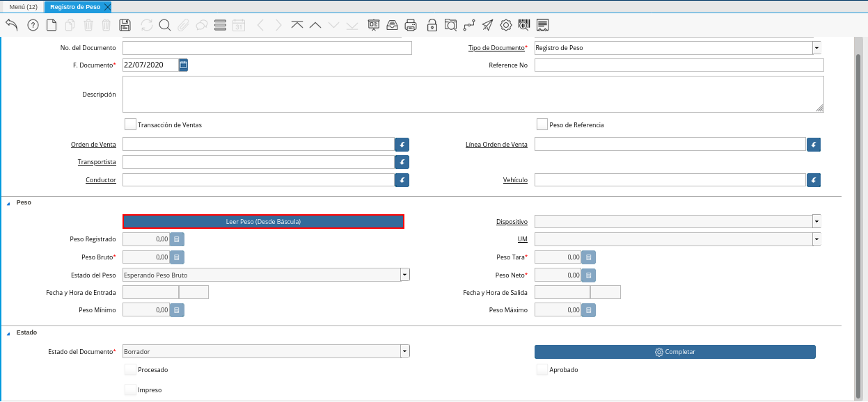868x402 pixels.
Task: Check the Peso de Referencia checkbox
Action: [x=542, y=124]
